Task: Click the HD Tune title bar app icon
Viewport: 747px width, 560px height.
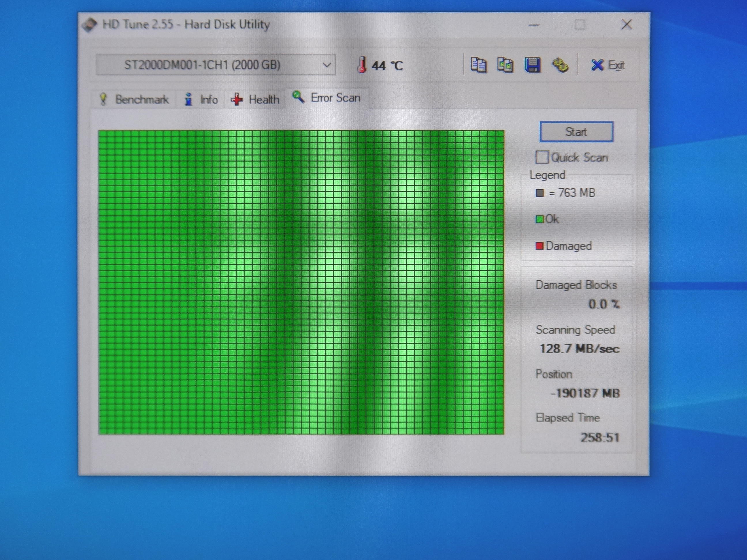Action: point(90,25)
